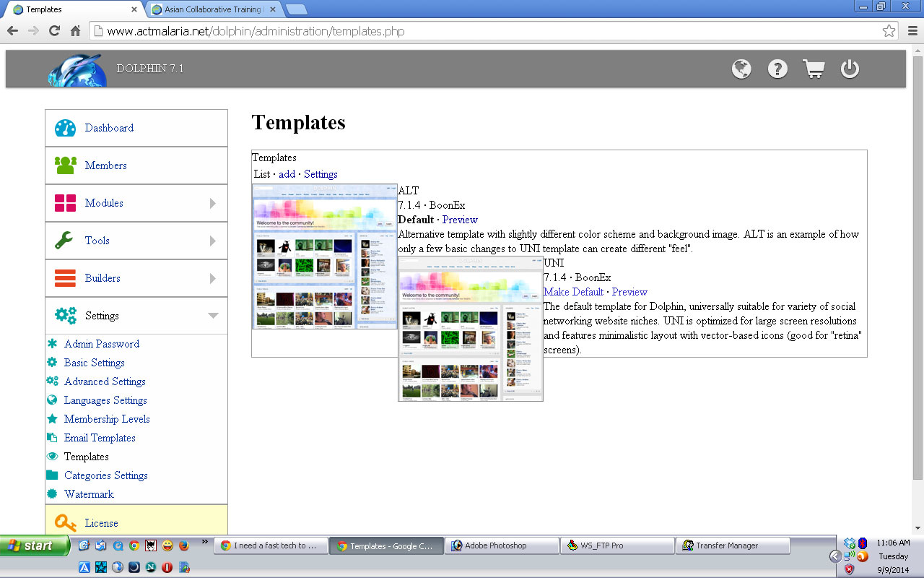Expand the Modules submenu arrow

point(213,203)
